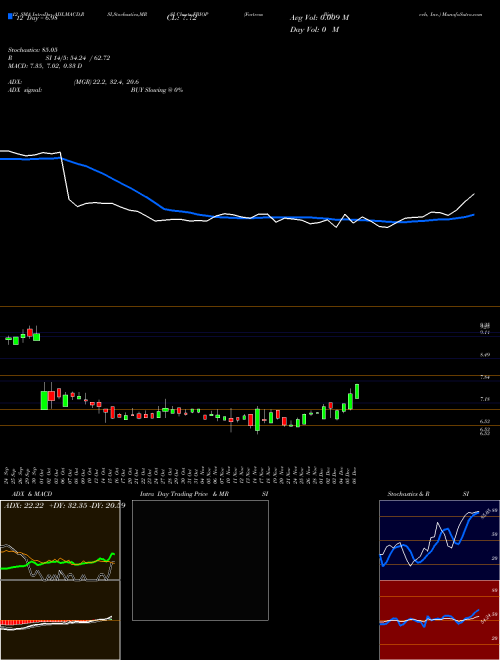Viewport: 500px width, 660px height.
Task: Click the '(MGR) 22.2, 32.4, 20.6' ADX values
Action: (106, 82)
